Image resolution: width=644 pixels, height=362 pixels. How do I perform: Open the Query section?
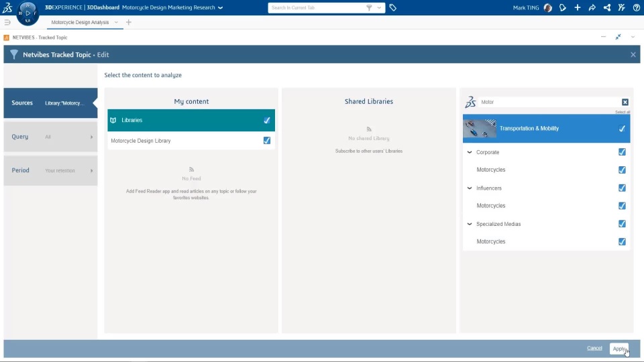(x=50, y=137)
